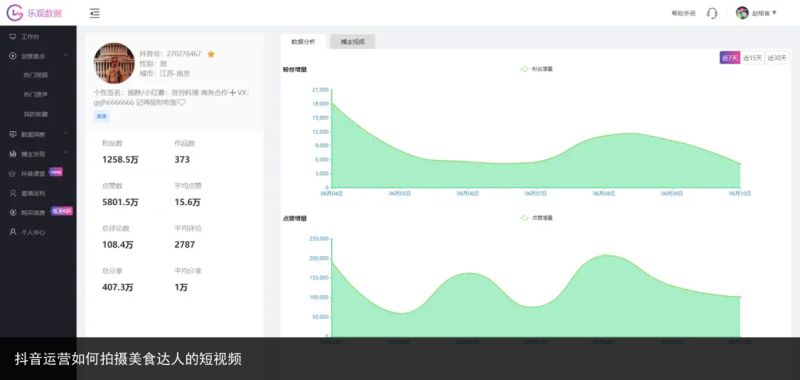Switch to the 数据分析 tab
Screen dimensions: 800x380
pos(303,42)
